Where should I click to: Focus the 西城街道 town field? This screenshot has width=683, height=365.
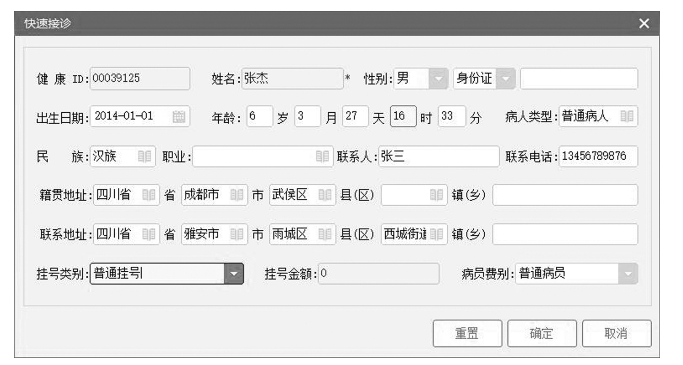click(414, 234)
